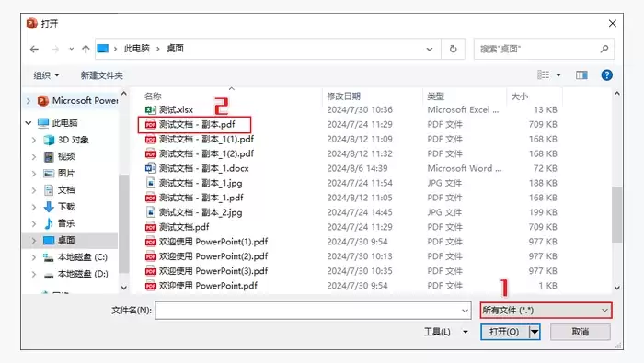
Task: Expand the address bar history dropdown
Action: [430, 50]
